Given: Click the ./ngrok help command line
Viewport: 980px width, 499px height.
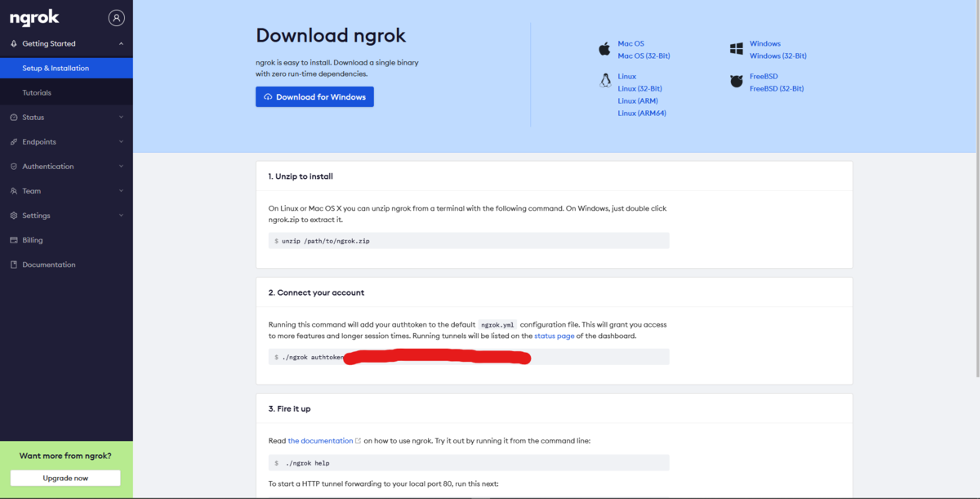Looking at the screenshot, I should (x=469, y=463).
